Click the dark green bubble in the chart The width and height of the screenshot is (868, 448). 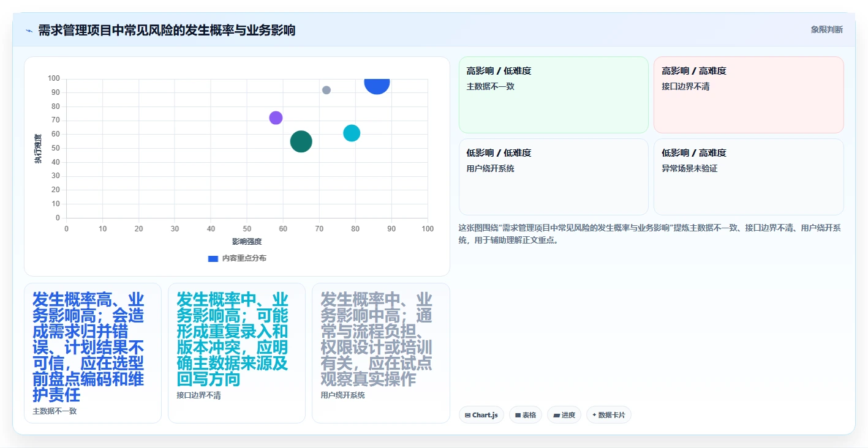click(x=301, y=141)
